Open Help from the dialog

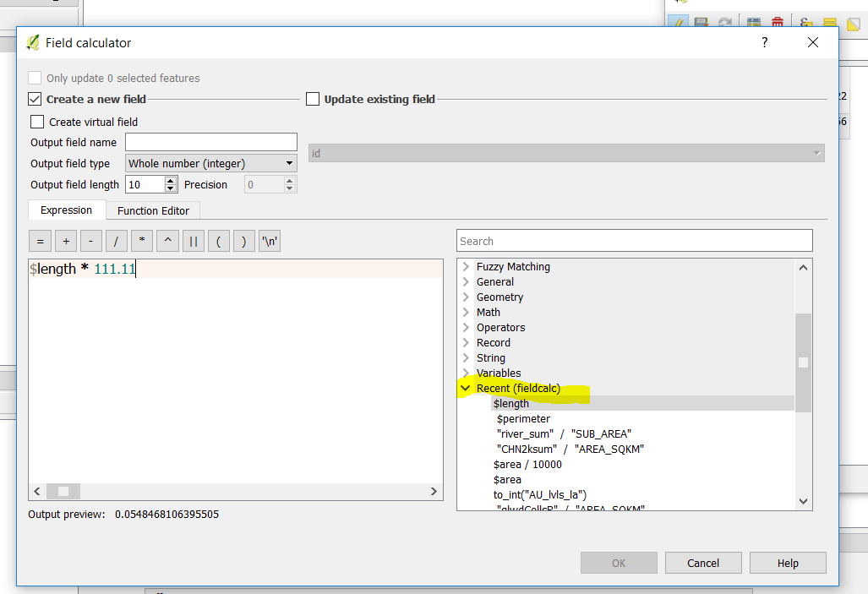787,563
